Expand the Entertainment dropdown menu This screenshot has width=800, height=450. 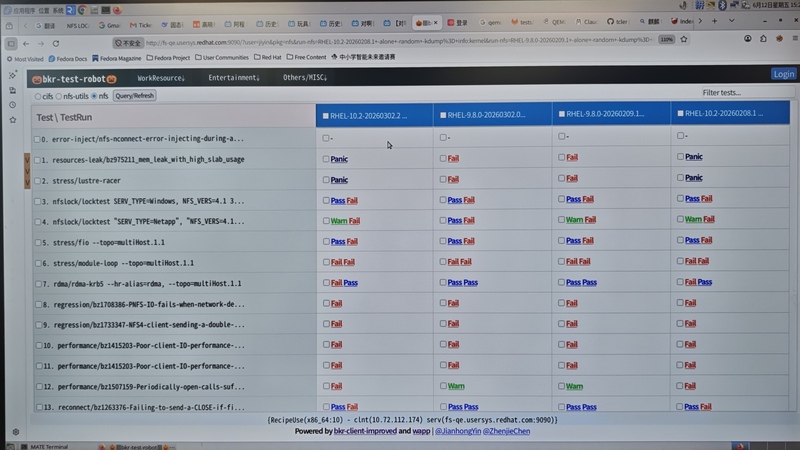pos(234,78)
